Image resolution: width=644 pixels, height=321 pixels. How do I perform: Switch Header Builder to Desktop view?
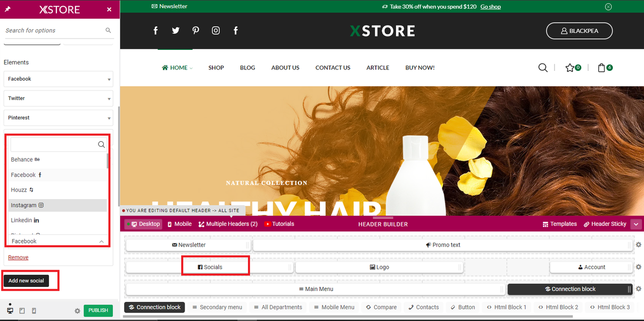click(x=143, y=224)
